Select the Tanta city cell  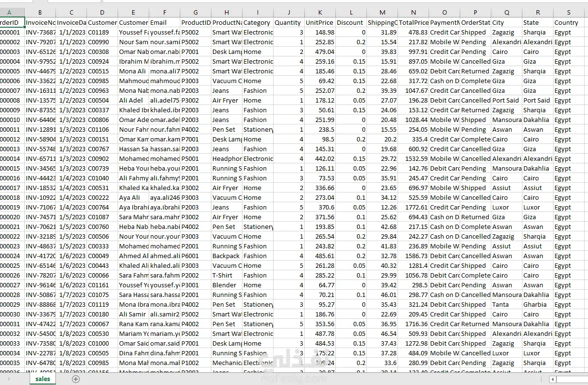[507, 304]
